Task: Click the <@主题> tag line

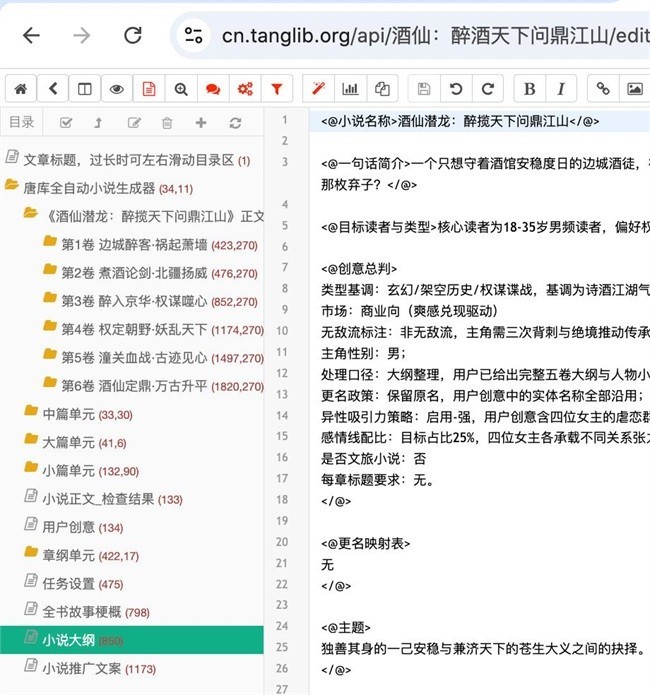Action: point(346,628)
